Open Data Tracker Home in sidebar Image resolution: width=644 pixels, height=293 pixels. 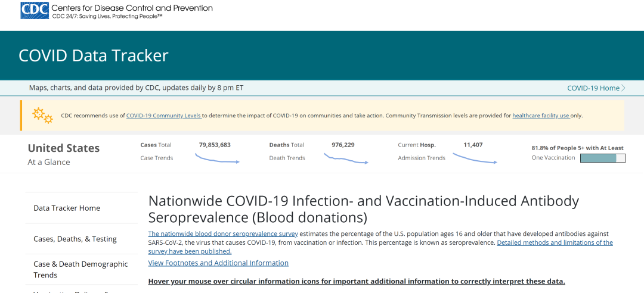(x=67, y=208)
